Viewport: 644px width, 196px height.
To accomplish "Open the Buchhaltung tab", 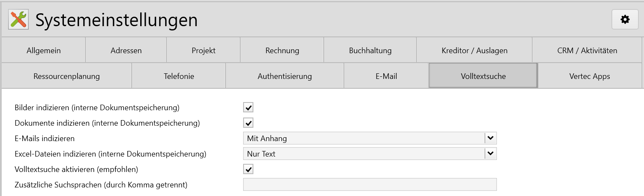I will coord(370,51).
